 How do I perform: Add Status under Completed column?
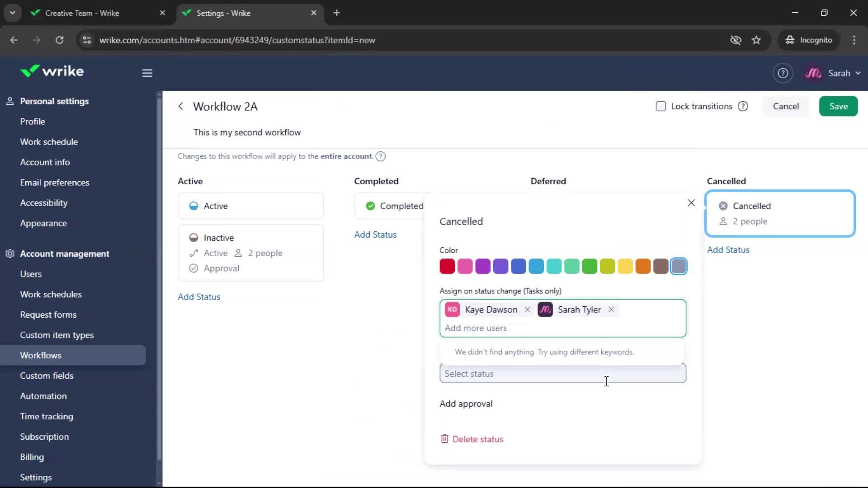[375, 235]
